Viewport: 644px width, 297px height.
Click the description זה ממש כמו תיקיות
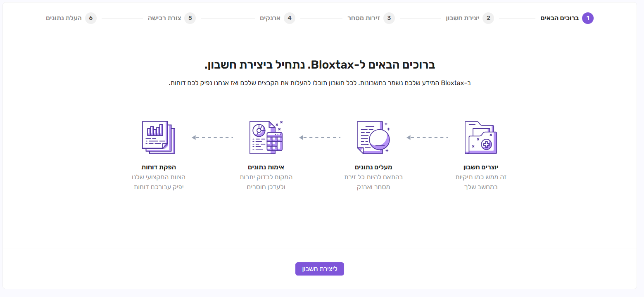coord(481,182)
